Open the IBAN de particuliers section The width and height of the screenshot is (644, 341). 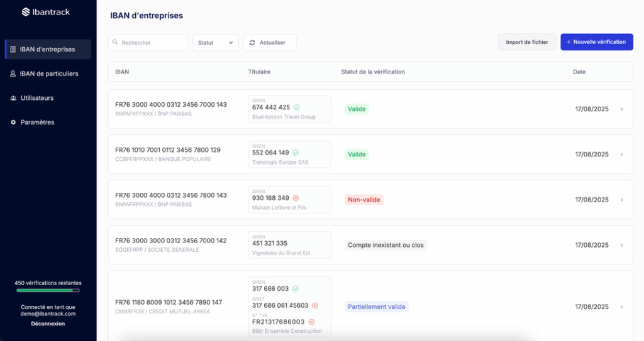pyautogui.click(x=48, y=73)
